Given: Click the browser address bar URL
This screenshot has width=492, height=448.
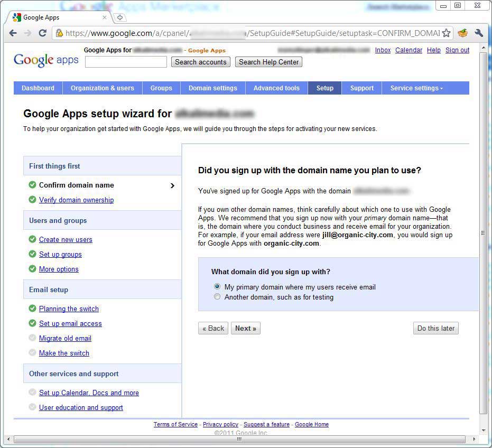Looking at the screenshot, I should (x=253, y=33).
